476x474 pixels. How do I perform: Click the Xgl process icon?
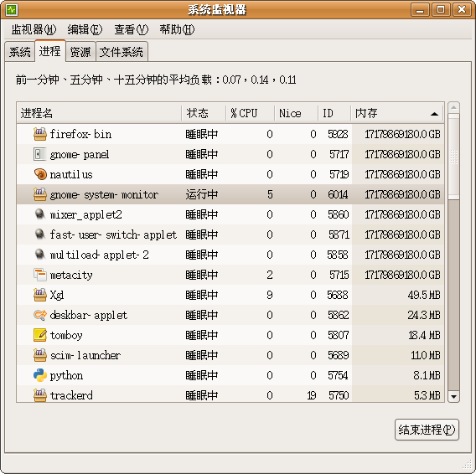39,295
